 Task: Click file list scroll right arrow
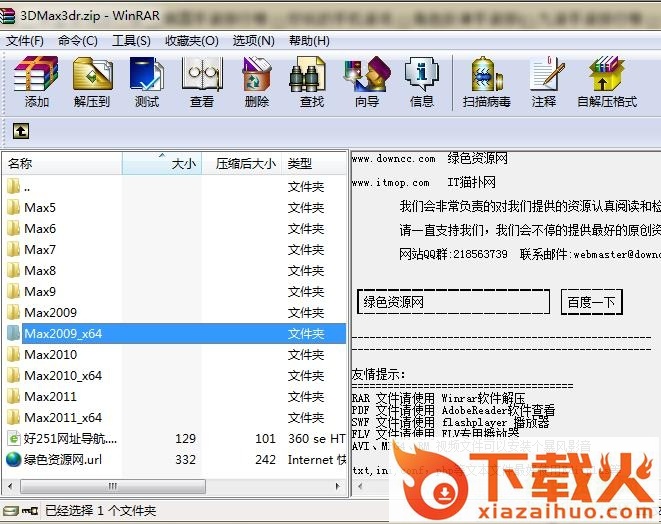coord(338,486)
